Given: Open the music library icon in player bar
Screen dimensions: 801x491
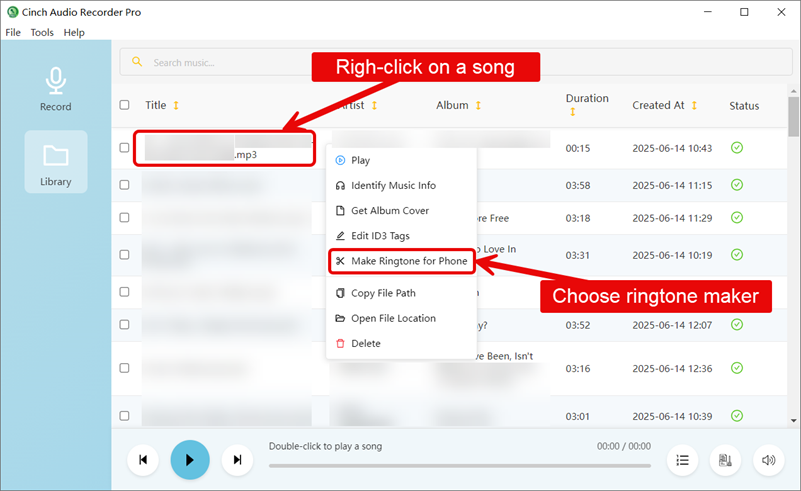Looking at the screenshot, I should 725,460.
